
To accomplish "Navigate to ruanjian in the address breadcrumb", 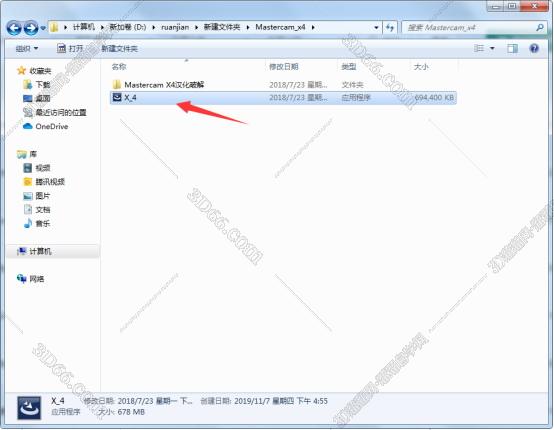I will coord(175,27).
